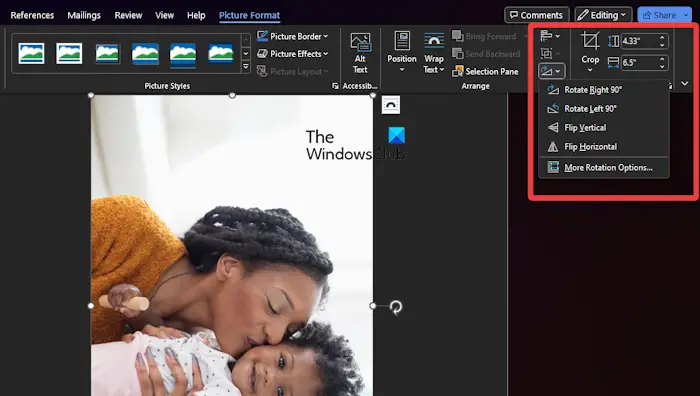Edit the shape width field 6.5"

click(x=639, y=63)
